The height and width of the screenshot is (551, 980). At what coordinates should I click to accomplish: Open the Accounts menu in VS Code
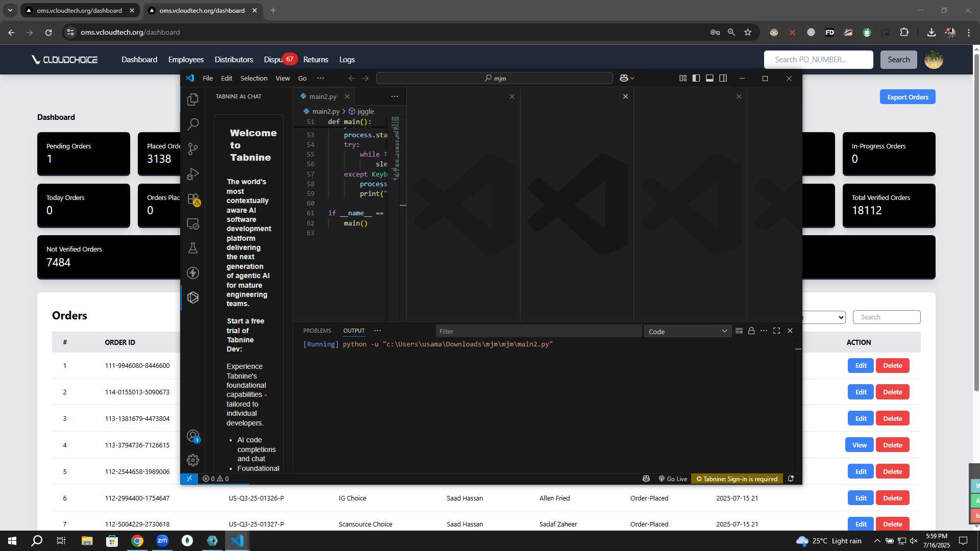tap(193, 436)
